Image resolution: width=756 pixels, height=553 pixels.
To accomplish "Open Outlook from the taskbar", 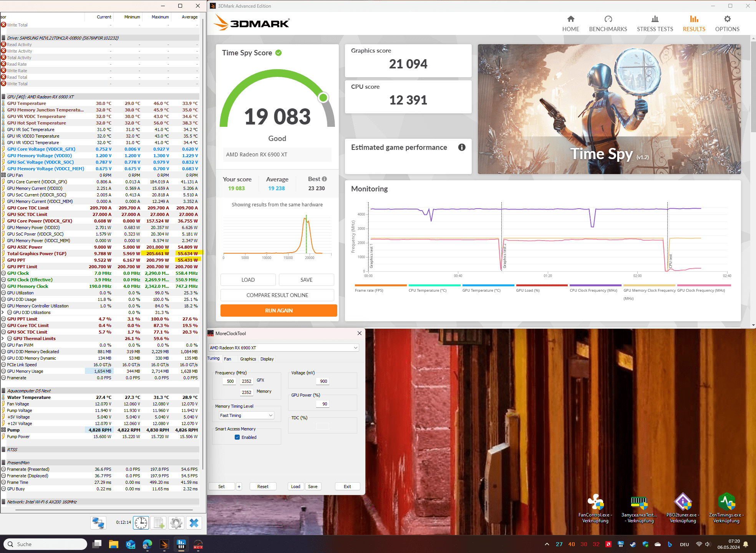I will click(x=130, y=544).
